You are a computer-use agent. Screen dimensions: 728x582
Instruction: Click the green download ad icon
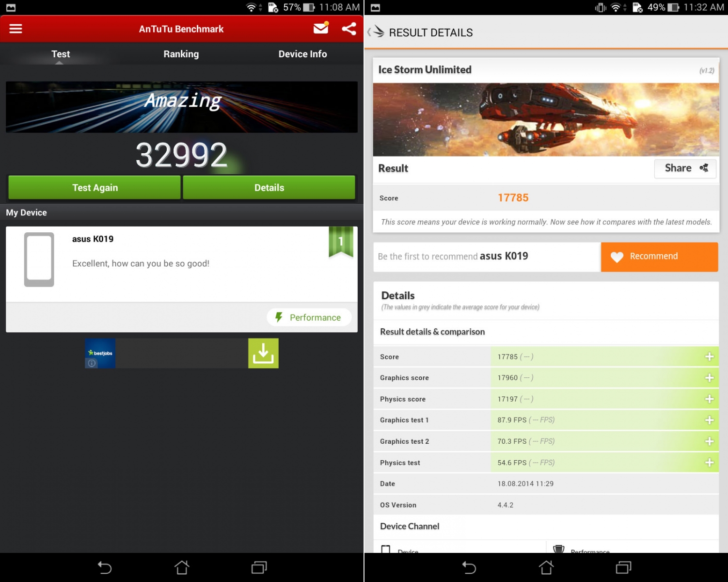point(263,353)
